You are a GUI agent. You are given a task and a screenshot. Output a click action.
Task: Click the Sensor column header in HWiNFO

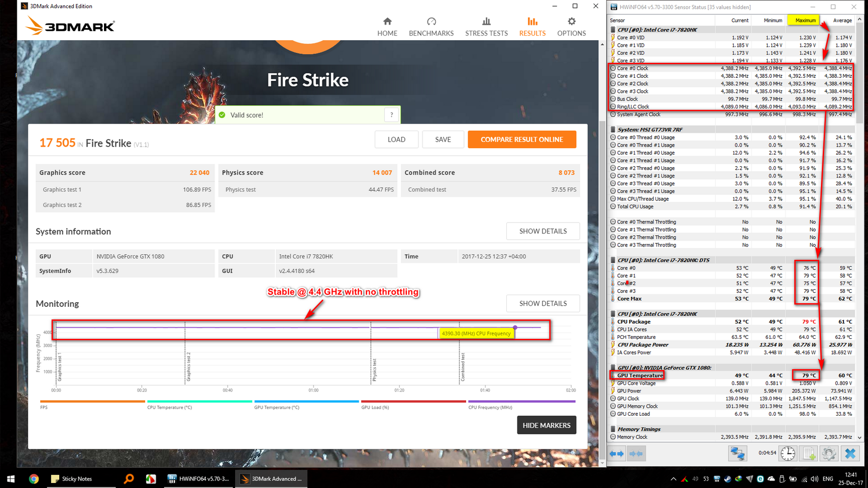click(x=661, y=21)
